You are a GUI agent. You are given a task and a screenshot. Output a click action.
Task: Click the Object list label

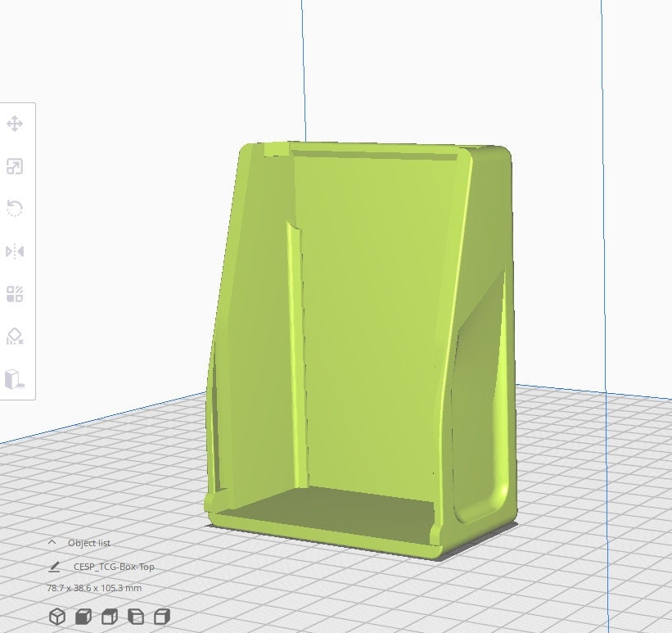click(89, 543)
